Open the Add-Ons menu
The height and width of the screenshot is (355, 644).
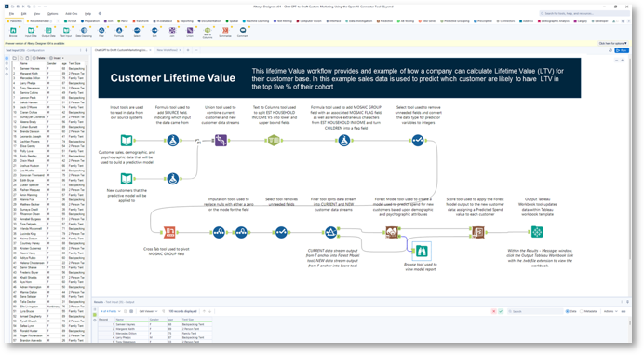71,14
